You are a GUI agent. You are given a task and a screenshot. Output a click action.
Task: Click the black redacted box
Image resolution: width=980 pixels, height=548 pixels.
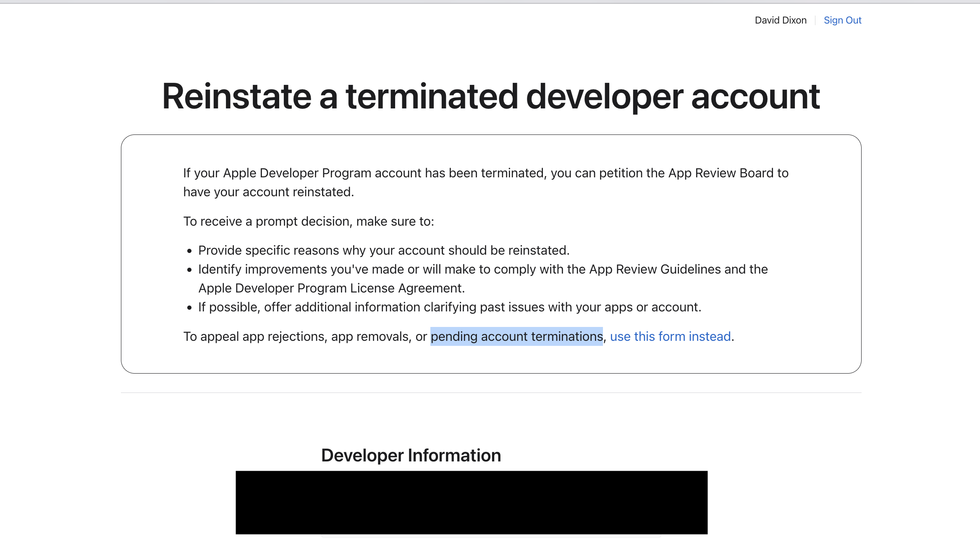(x=471, y=502)
